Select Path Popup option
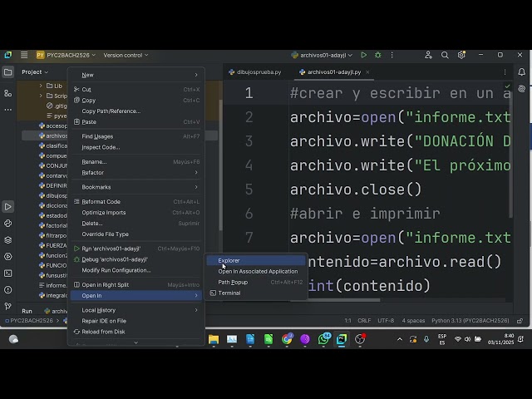This screenshot has height=399, width=532. coord(256,283)
